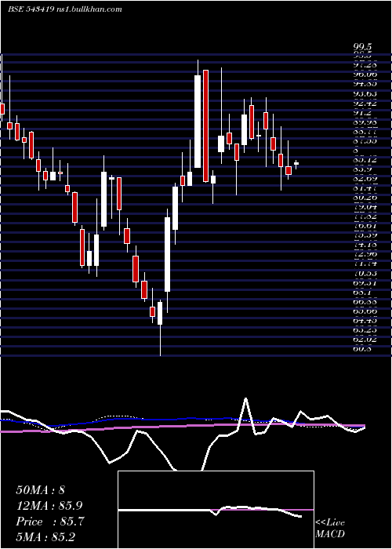Select the 79.04 price axis label
The height and width of the screenshot is (549, 392).
365,207
